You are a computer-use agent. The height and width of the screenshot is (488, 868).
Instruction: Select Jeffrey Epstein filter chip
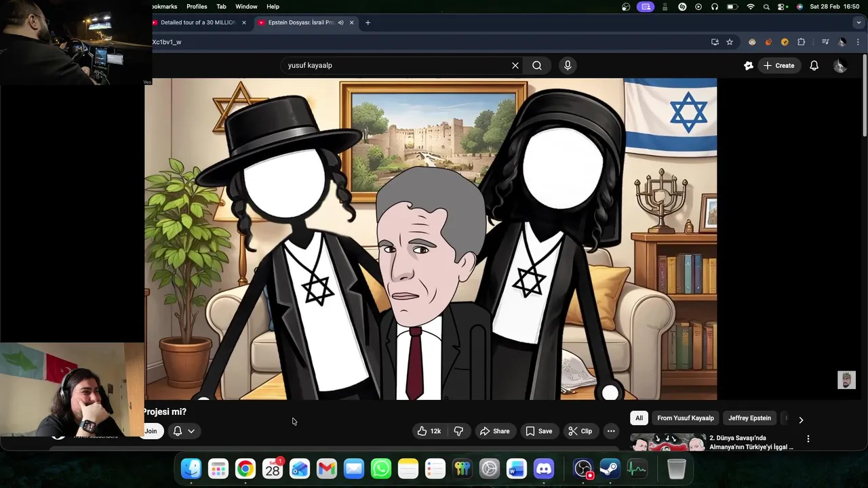pos(749,418)
